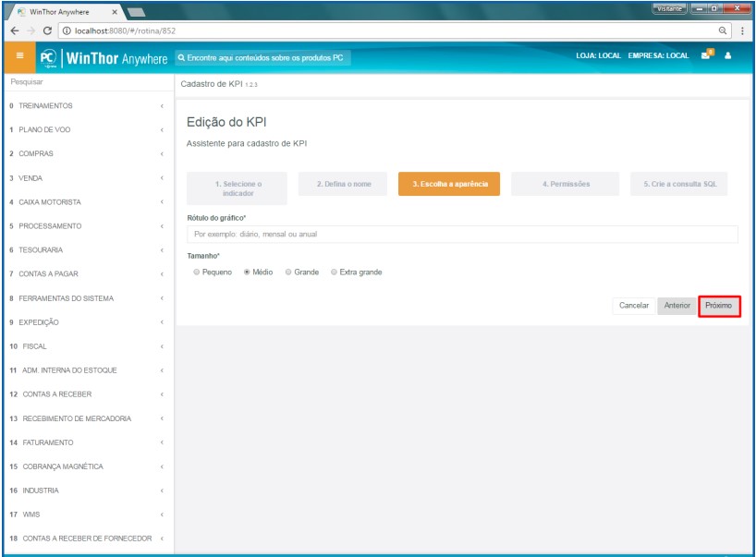The width and height of the screenshot is (756, 557).
Task: Open the INDUSTRIA sidebar menu
Action: 87,490
